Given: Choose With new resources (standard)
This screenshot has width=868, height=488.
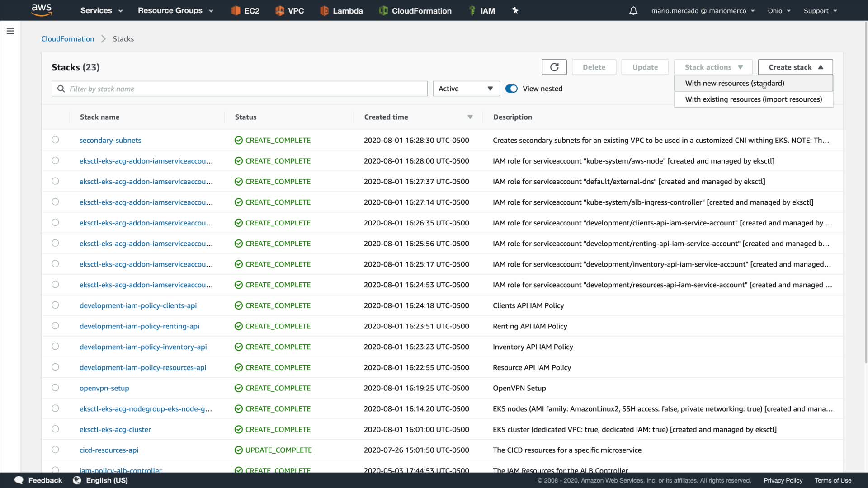Looking at the screenshot, I should pyautogui.click(x=735, y=83).
